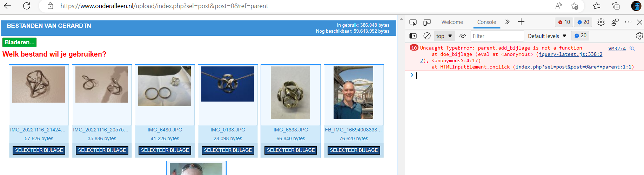Clear the console with the clear icon
The height and width of the screenshot is (175, 644).
(427, 36)
